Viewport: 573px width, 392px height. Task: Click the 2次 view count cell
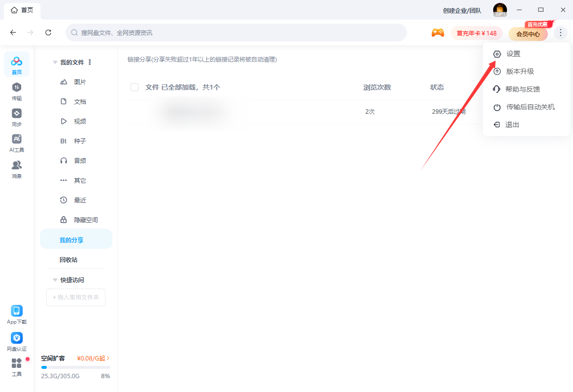pyautogui.click(x=370, y=112)
